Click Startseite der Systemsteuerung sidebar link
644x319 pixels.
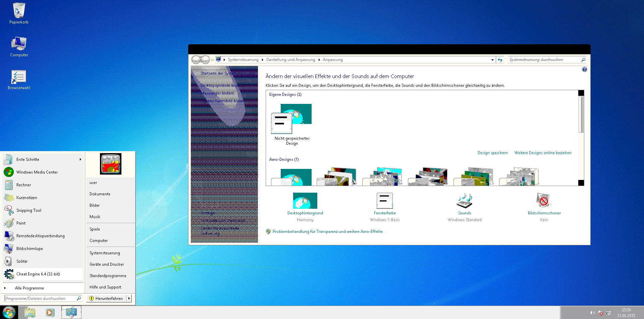point(228,73)
